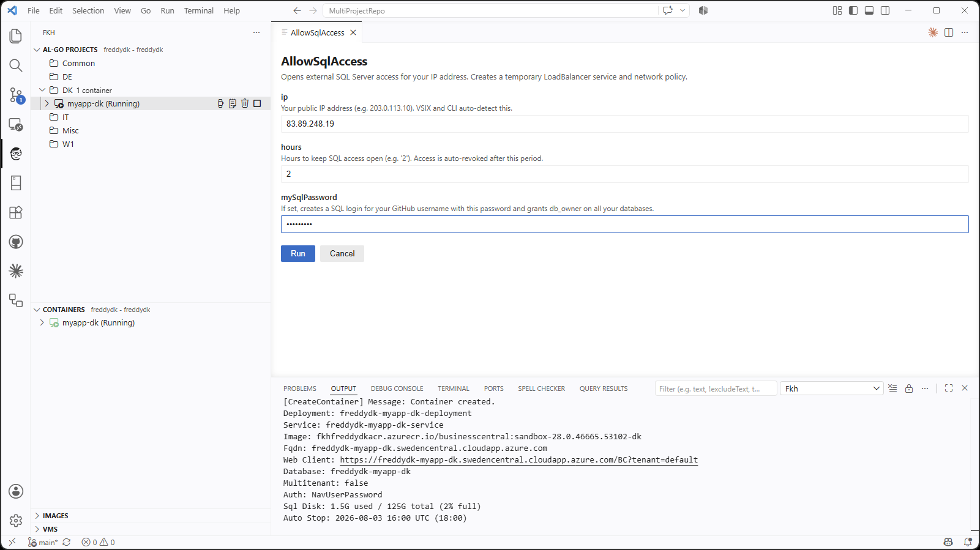
Task: Open the Selection menu
Action: 88,10
